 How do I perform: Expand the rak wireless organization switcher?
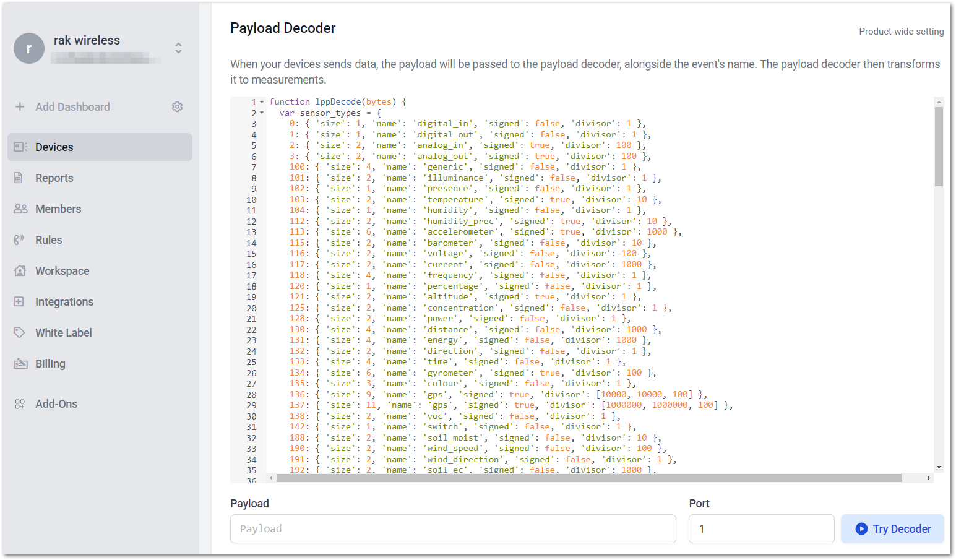(x=178, y=48)
